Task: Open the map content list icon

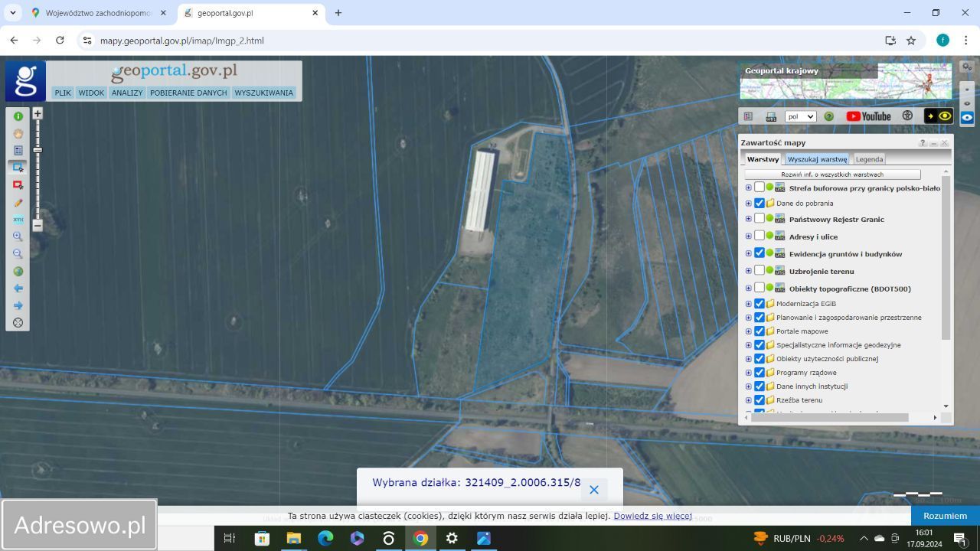Action: tap(749, 116)
